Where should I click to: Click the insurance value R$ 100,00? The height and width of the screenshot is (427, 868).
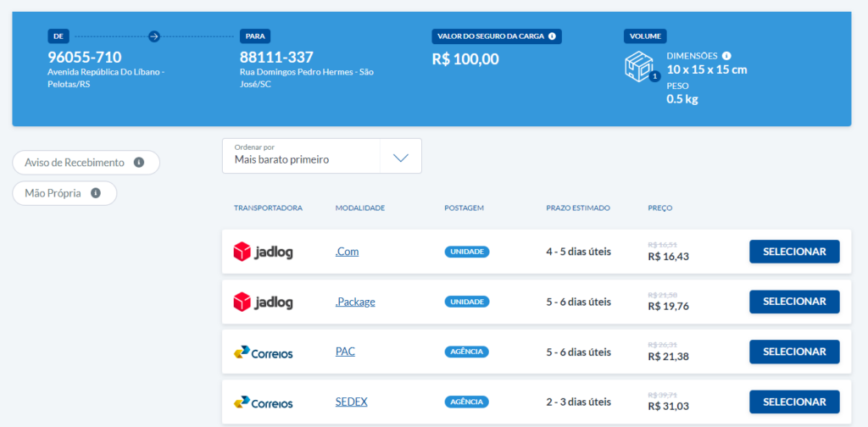point(465,59)
